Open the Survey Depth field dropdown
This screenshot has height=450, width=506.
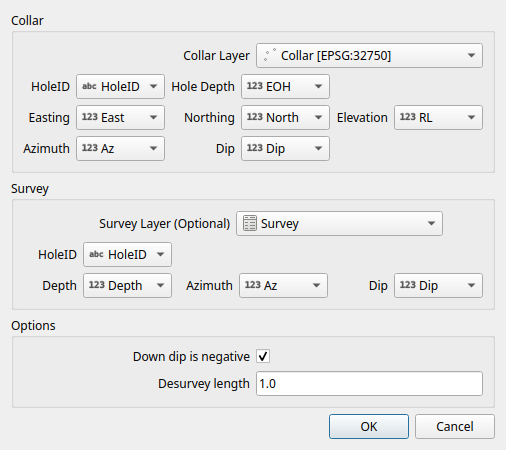[127, 285]
